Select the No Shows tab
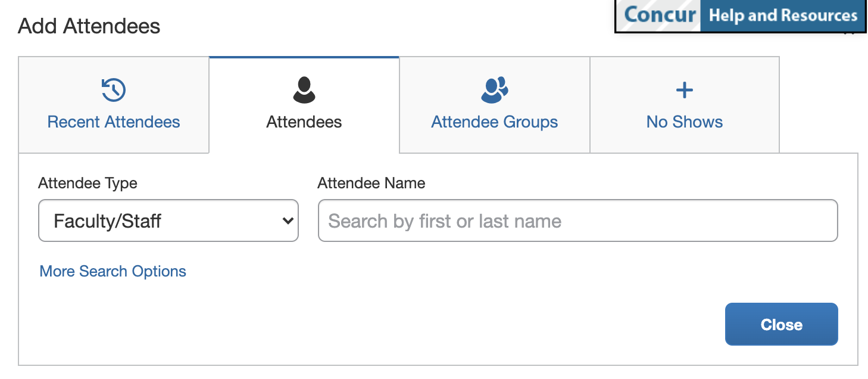The height and width of the screenshot is (379, 868). coord(684,122)
